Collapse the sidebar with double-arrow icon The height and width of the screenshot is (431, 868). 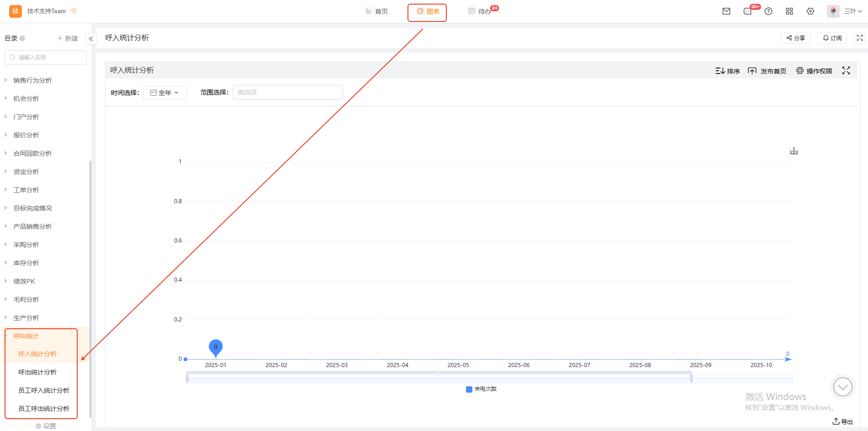tap(91, 39)
